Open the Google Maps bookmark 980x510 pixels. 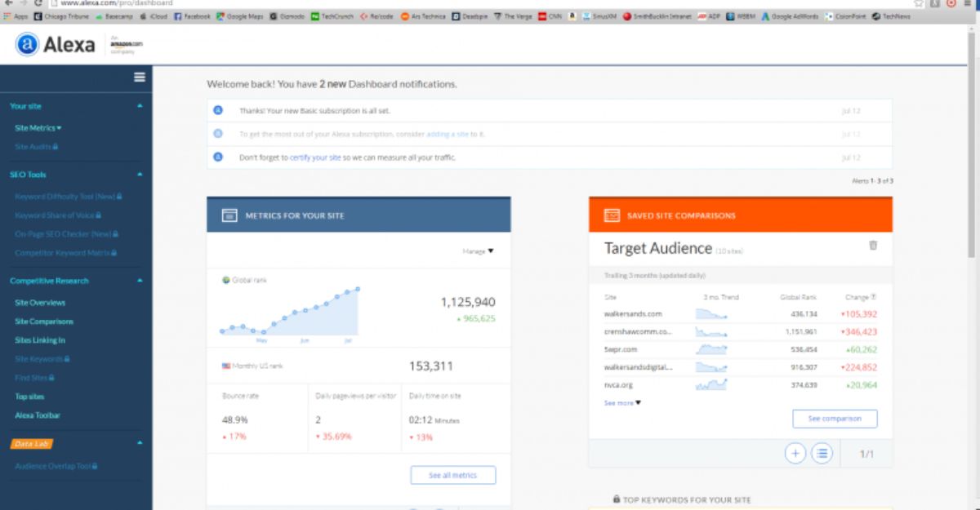241,16
